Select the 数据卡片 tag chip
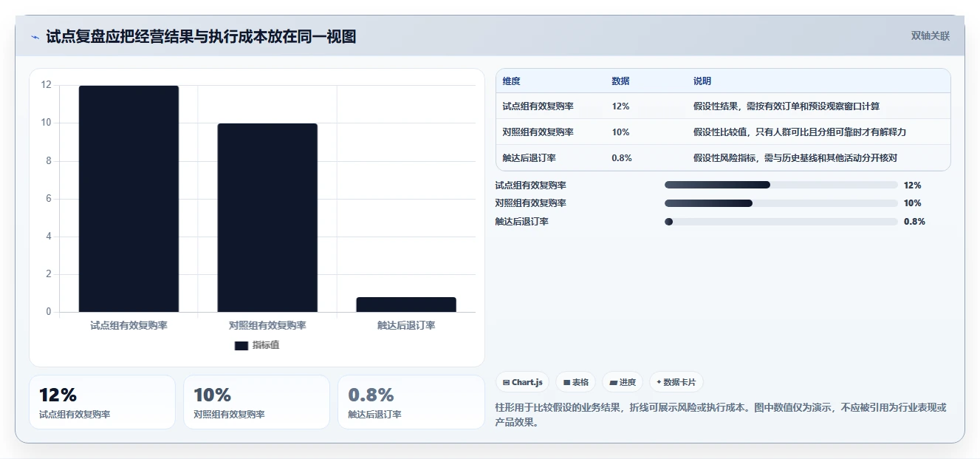The image size is (980, 459). click(x=676, y=382)
